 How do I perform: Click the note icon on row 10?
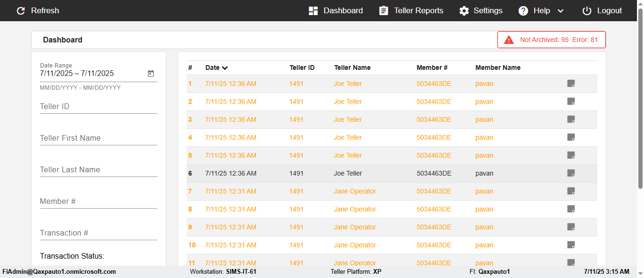tap(571, 245)
